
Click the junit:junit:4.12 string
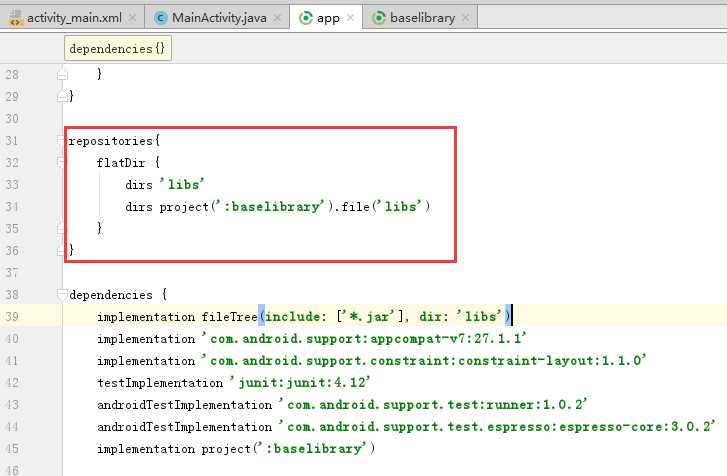(300, 383)
